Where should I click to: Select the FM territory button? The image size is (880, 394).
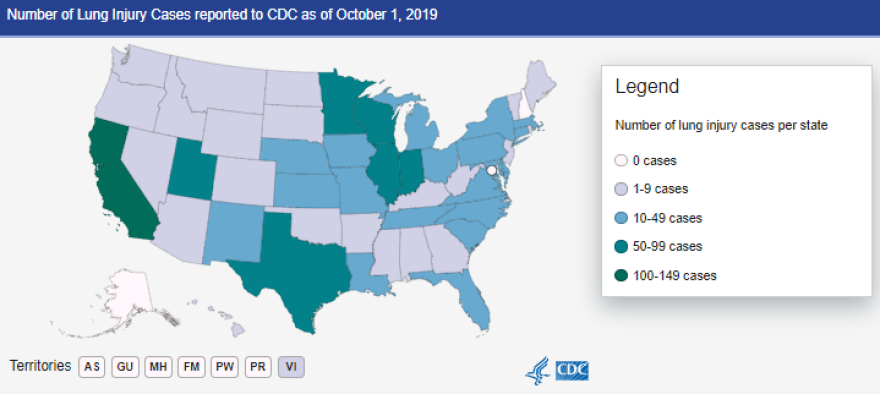pyautogui.click(x=192, y=367)
